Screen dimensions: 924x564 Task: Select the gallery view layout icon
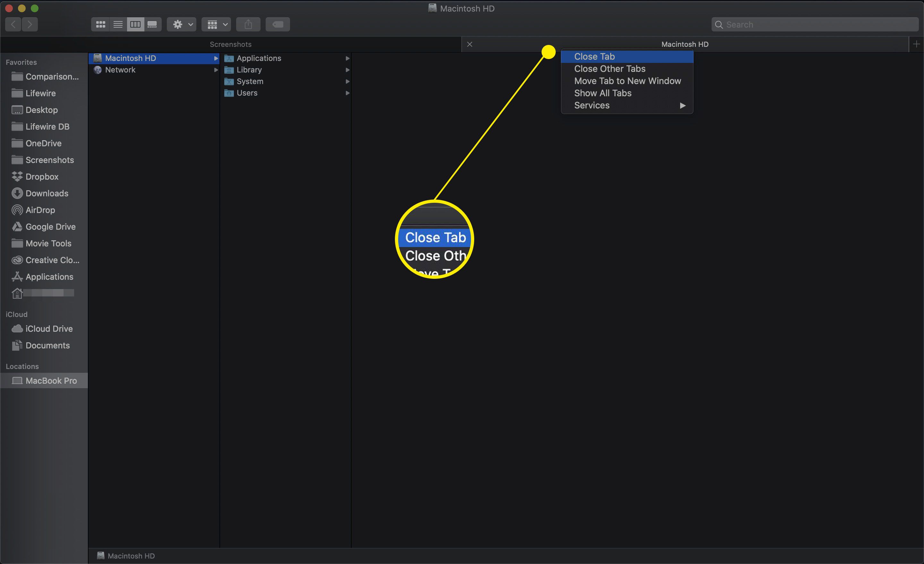tap(152, 24)
